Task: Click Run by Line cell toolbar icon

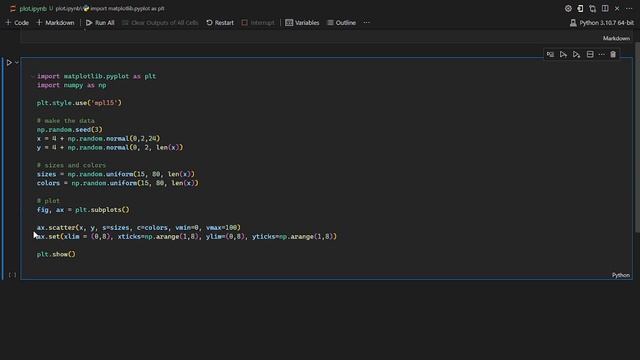Action: point(550,54)
